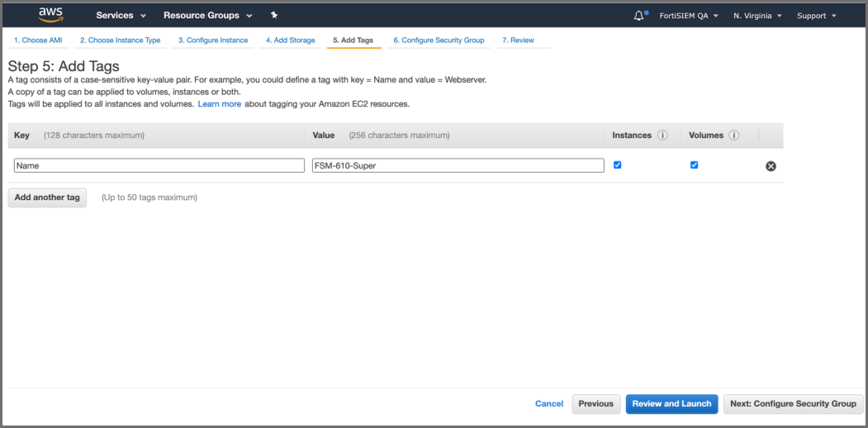Viewport: 868px width, 428px height.
Task: Open the N. Virginia region selector
Action: 757,16
